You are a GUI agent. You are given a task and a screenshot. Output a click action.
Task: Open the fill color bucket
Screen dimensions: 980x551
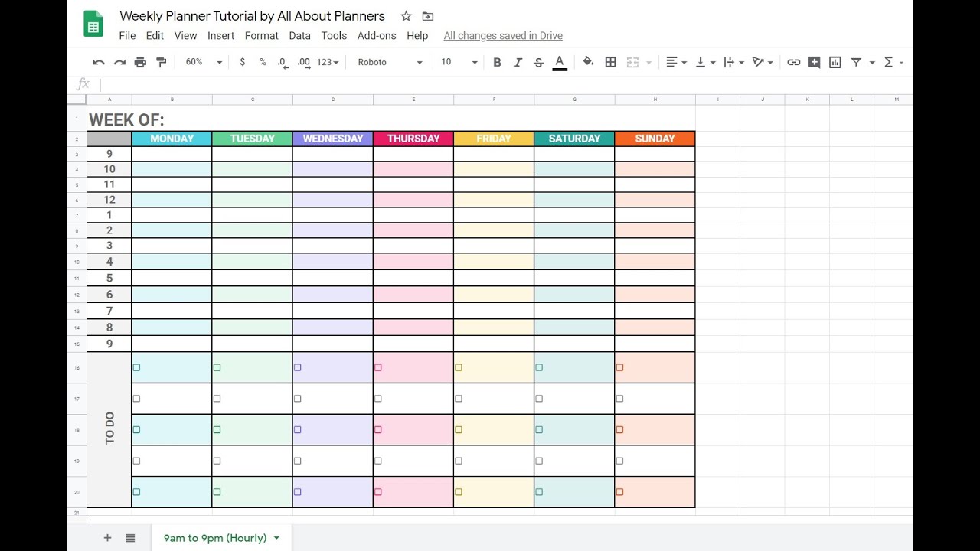588,62
